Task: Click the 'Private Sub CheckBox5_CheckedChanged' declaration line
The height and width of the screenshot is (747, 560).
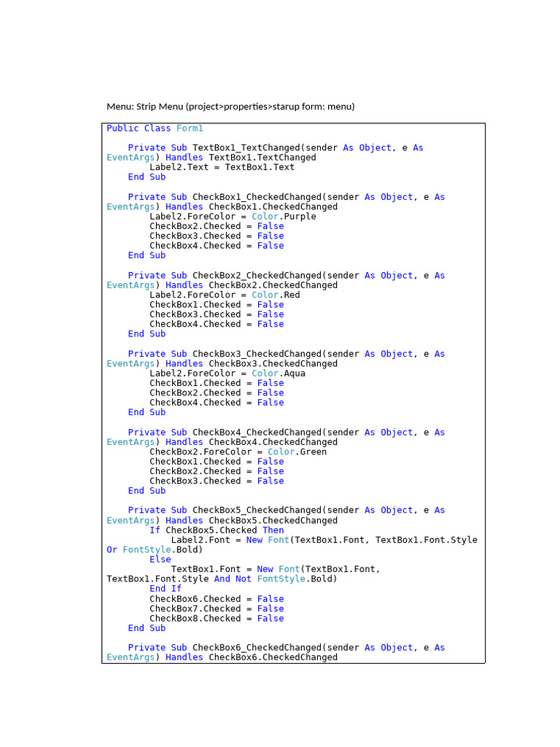Action: pos(286,511)
